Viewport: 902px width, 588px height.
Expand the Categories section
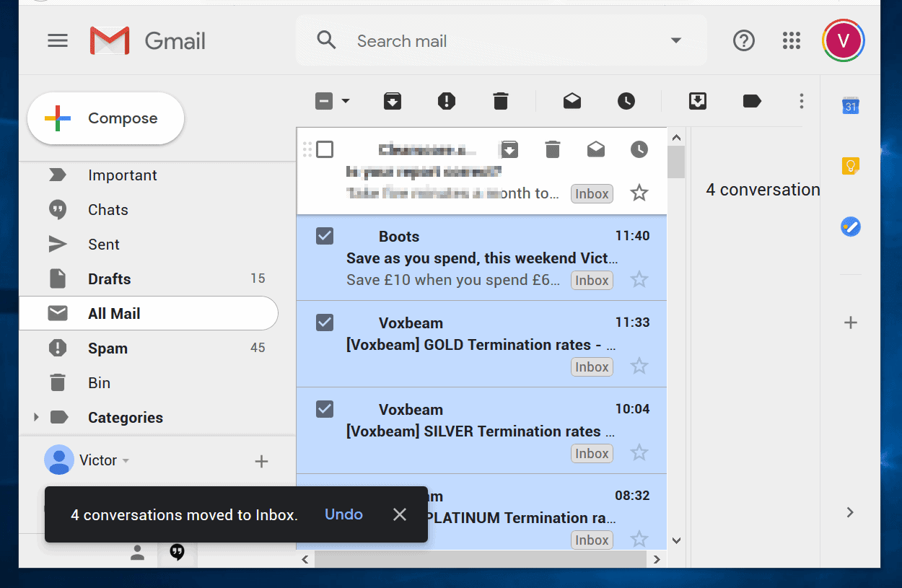[36, 417]
